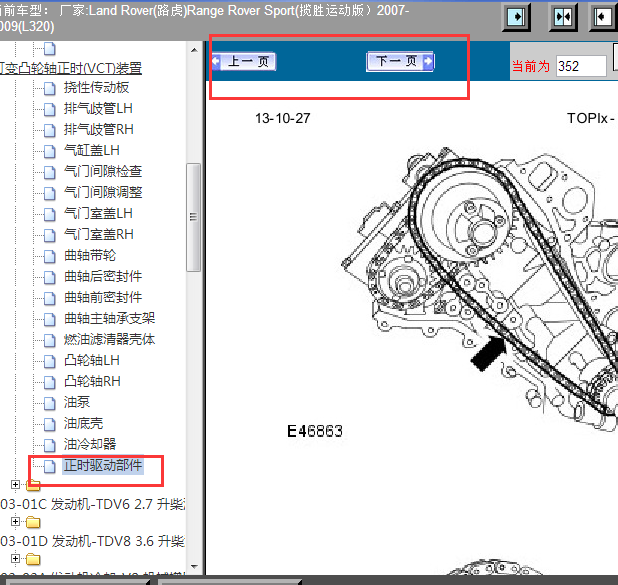Expand the folder above 03-01C 发动机-TDV6
Image resolution: width=618 pixels, height=585 pixels.
pos(15,484)
